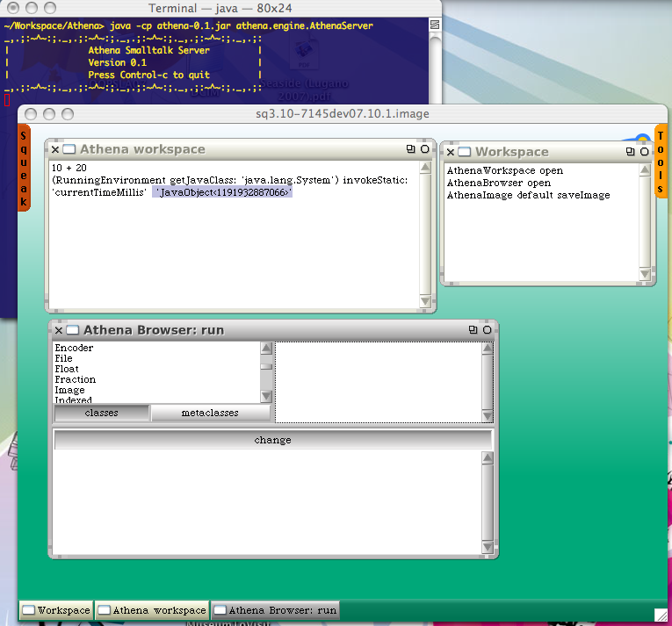The height and width of the screenshot is (626, 672).
Task: Click the down arrow of the Workspace window scrollbar
Action: tap(645, 273)
